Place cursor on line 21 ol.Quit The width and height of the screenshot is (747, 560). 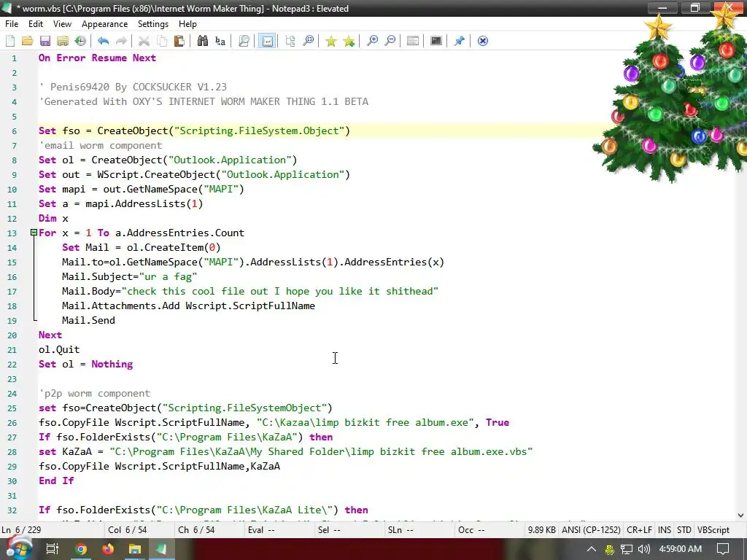[x=59, y=349]
